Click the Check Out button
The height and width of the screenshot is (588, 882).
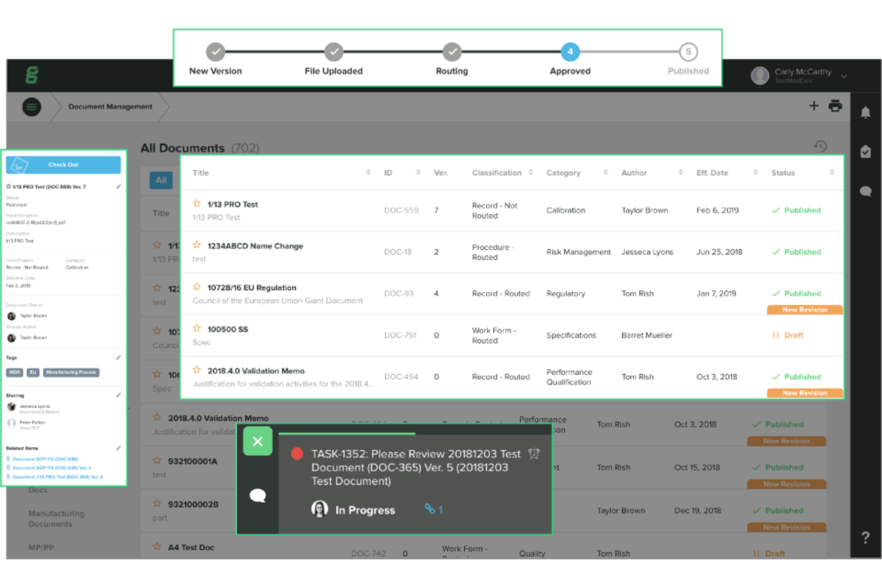click(63, 165)
